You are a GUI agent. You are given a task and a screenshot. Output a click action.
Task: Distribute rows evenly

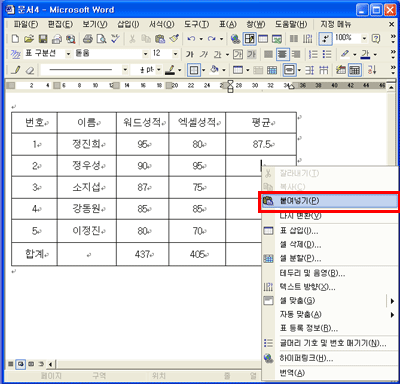[309, 70]
